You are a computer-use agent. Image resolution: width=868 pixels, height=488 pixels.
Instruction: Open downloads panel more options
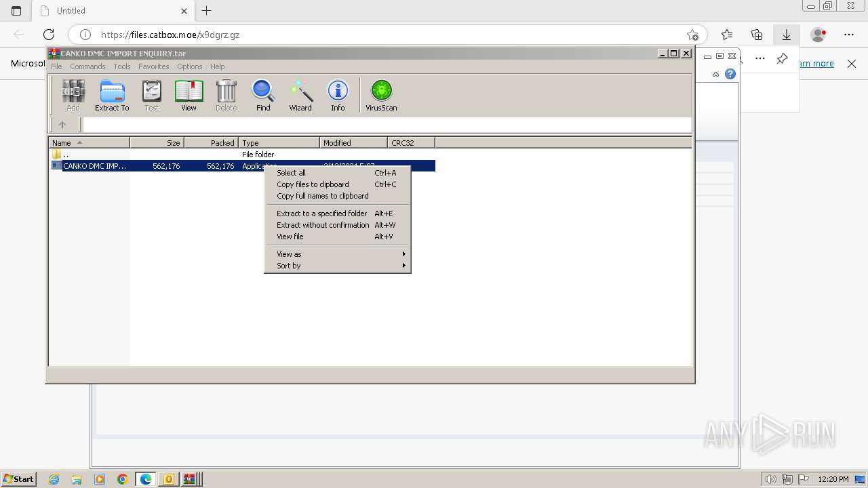click(760, 58)
